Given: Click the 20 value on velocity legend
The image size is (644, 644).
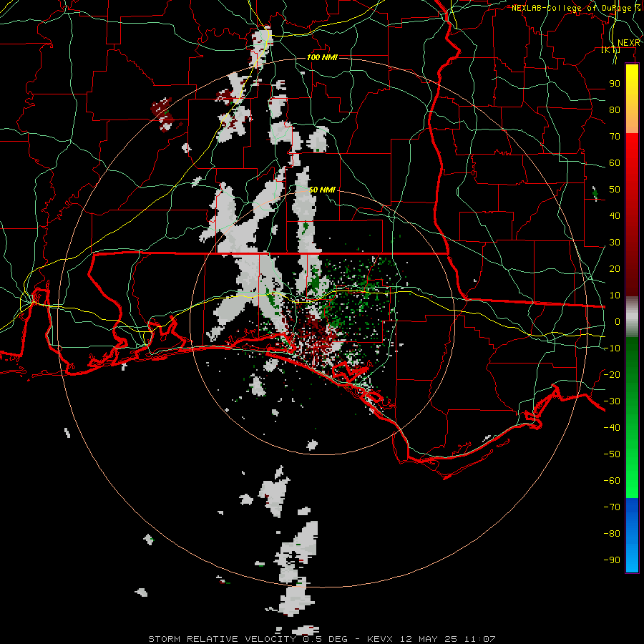Looking at the screenshot, I should pos(615,268).
